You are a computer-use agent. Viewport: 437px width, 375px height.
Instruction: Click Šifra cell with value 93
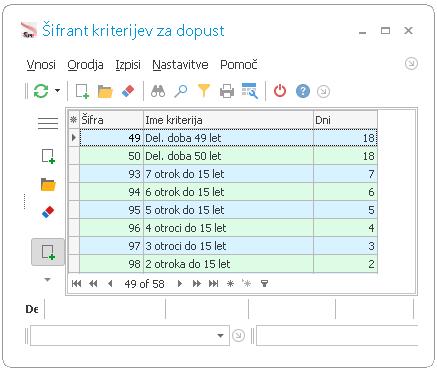[x=111, y=174]
